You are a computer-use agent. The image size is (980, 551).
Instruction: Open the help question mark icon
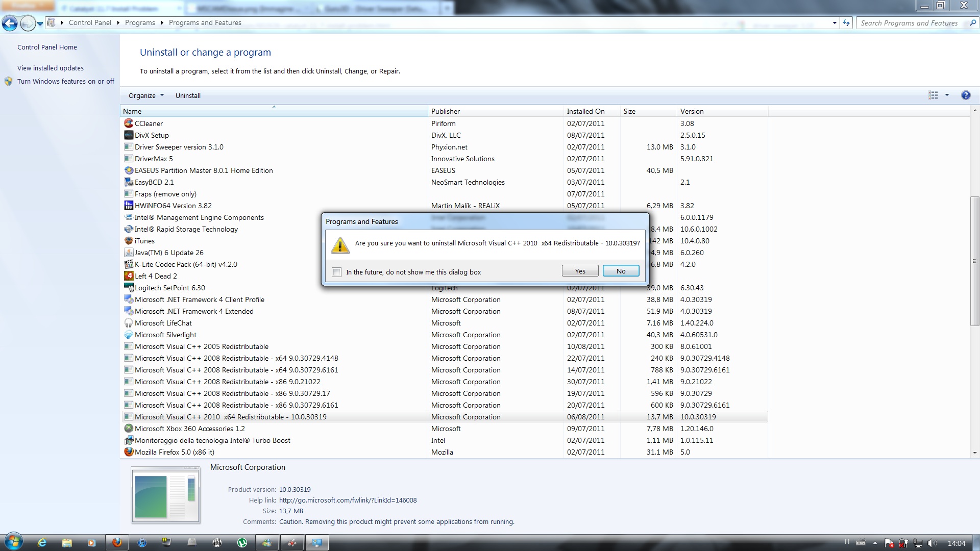(966, 95)
